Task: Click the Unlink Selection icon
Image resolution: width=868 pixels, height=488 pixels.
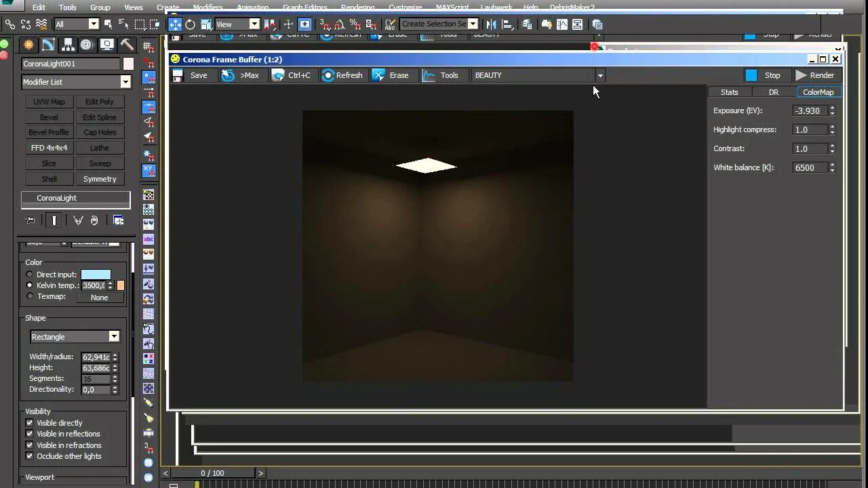Action: (x=26, y=24)
